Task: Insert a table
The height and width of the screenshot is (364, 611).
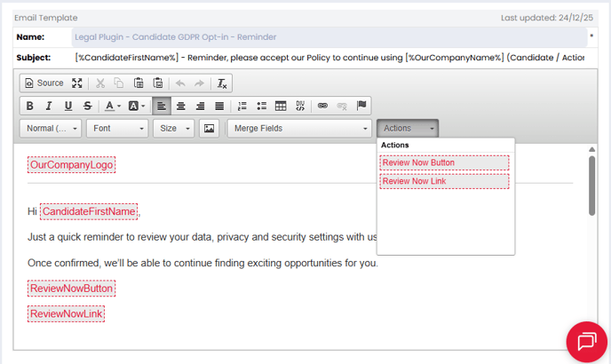Action: 281,106
